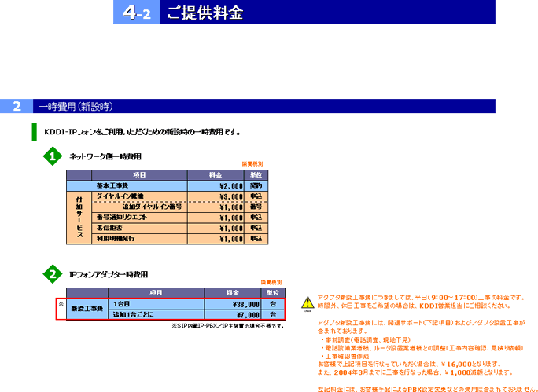Click the ¥7,000 price cell

click(x=233, y=314)
